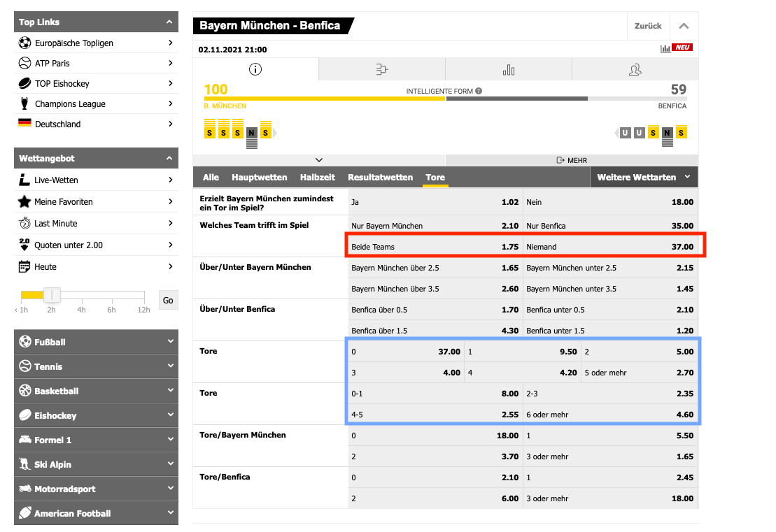
Task: Pick Benfica über 0.5 at 1.70
Action: pyautogui.click(x=435, y=310)
